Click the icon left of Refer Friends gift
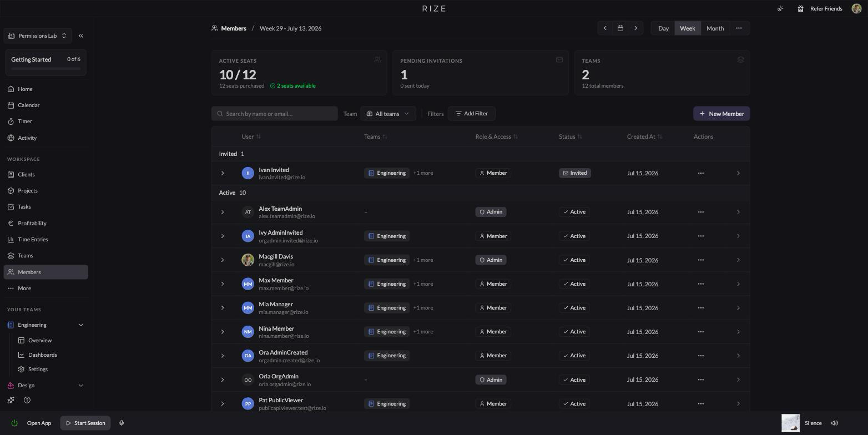The image size is (868, 435). [x=780, y=8]
